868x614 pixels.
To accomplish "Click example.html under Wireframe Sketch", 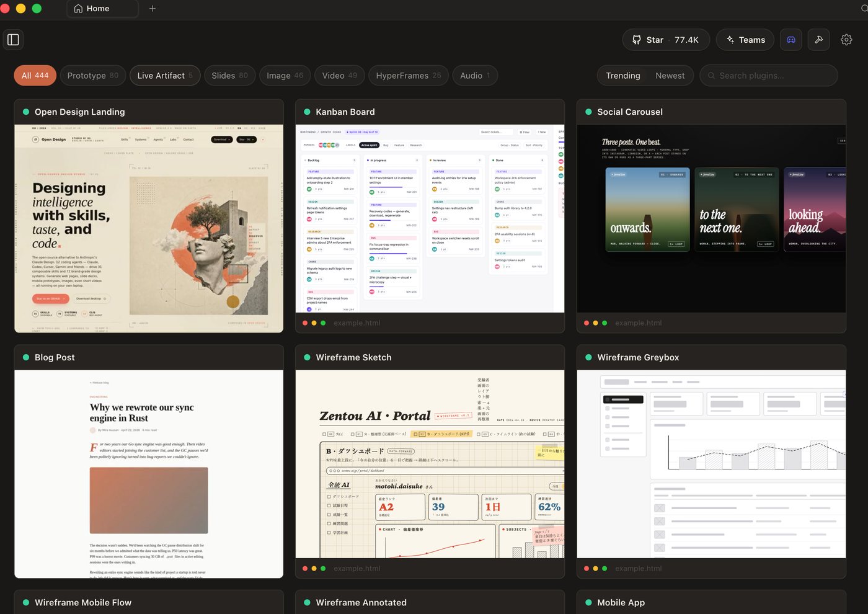I will [x=357, y=569].
